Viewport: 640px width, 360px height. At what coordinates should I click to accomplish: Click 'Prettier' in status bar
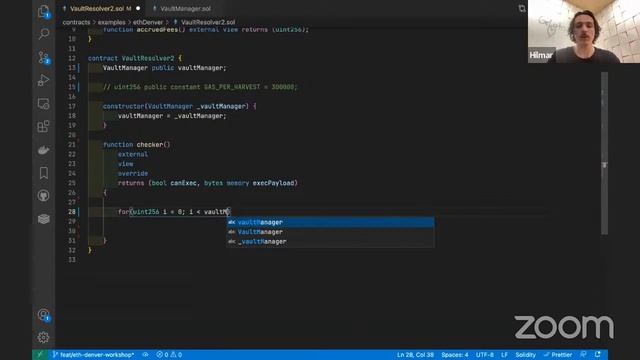click(558, 355)
